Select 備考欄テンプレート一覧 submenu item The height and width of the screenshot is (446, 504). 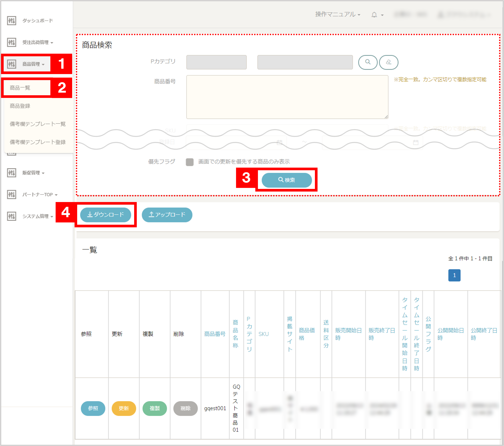[38, 124]
